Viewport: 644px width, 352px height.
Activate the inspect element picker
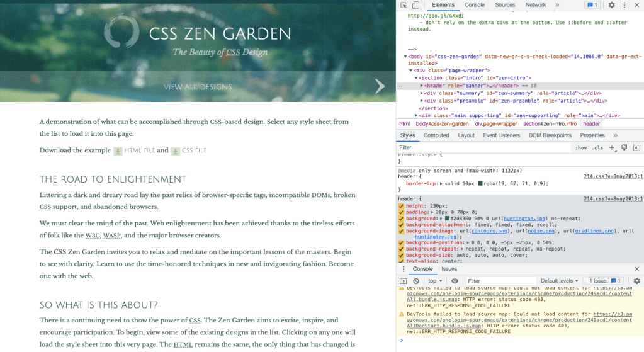coord(404,5)
